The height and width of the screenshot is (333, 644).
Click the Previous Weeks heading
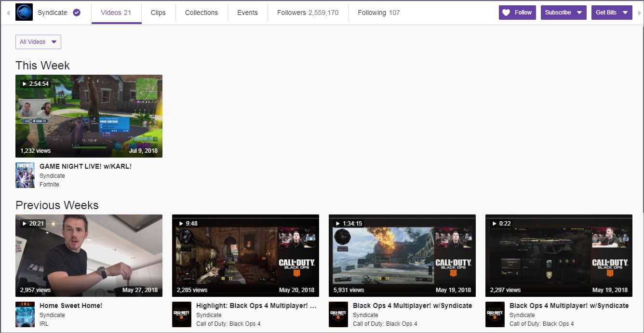(57, 205)
